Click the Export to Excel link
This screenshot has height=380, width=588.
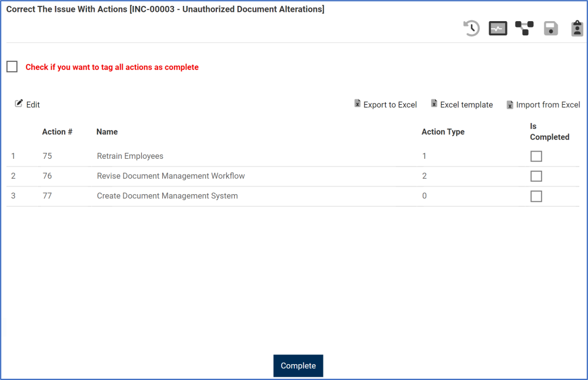click(390, 105)
